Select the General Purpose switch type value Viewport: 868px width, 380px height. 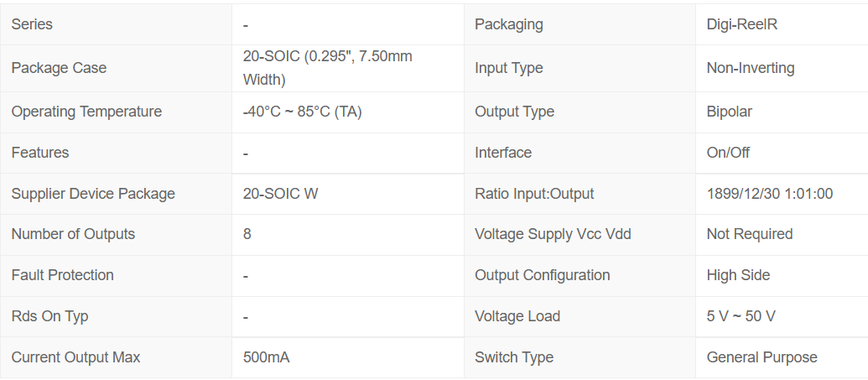point(761,357)
